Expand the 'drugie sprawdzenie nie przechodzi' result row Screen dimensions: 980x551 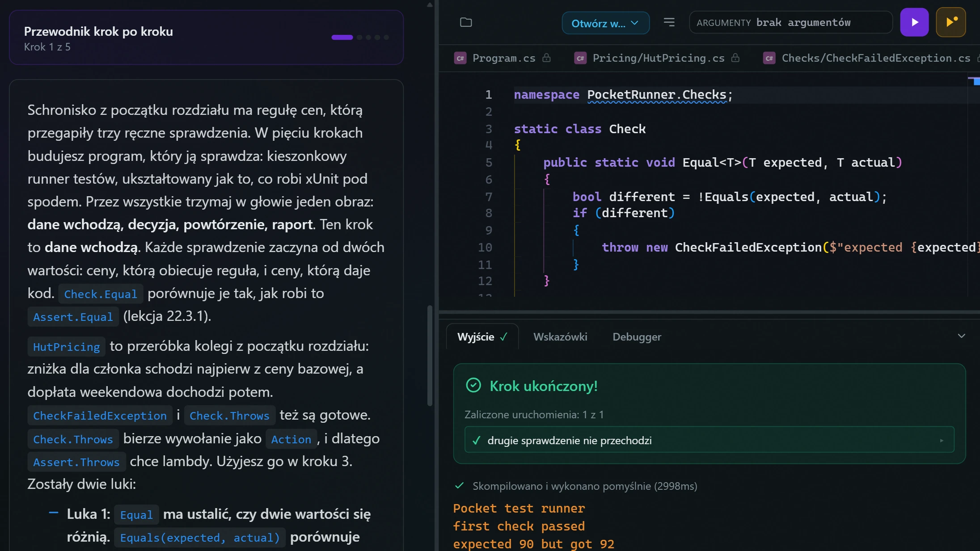tap(709, 440)
